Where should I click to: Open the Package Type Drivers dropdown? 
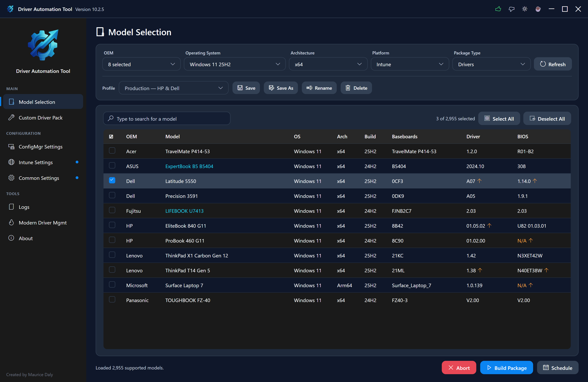coord(491,64)
